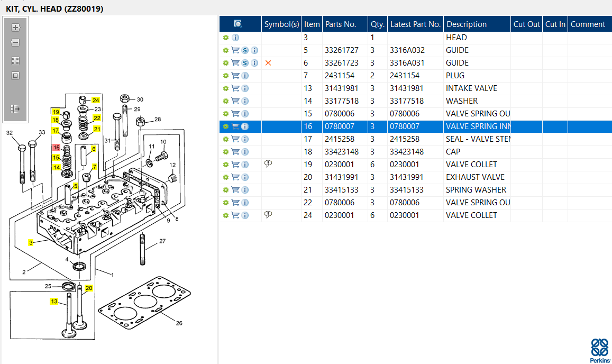Click supersession S icon for item 5
This screenshot has height=364, width=612.
click(x=245, y=50)
